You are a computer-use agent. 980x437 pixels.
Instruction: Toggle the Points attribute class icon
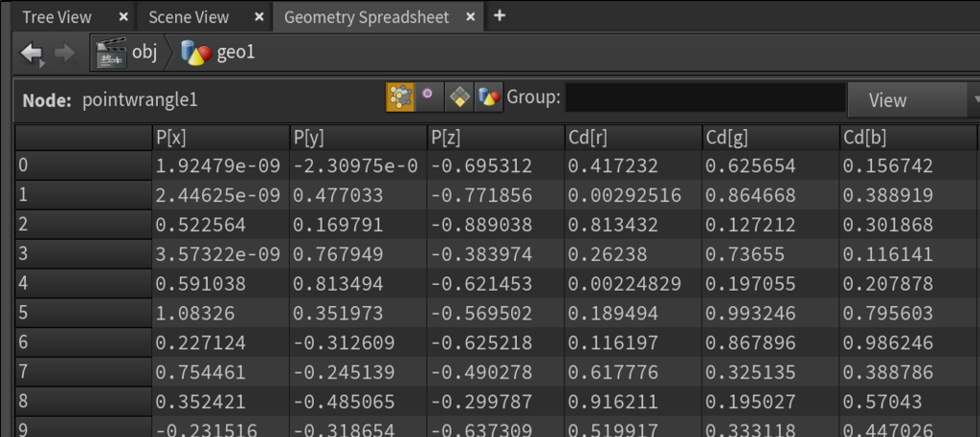[399, 97]
